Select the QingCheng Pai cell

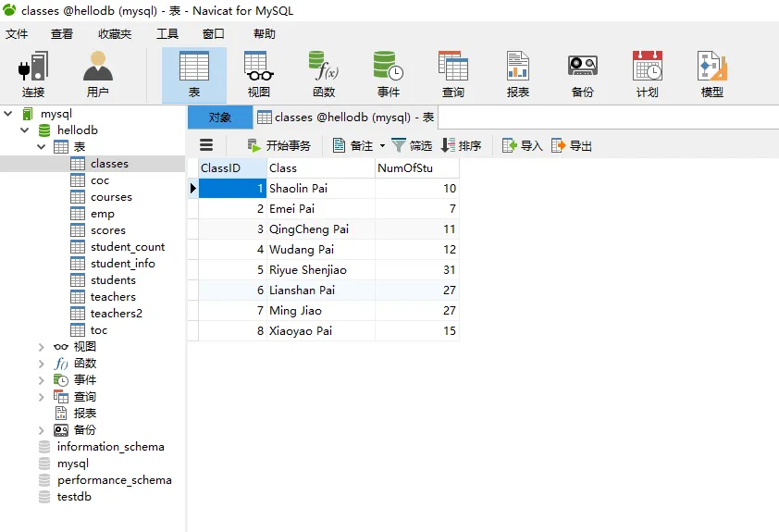pyautogui.click(x=321, y=229)
